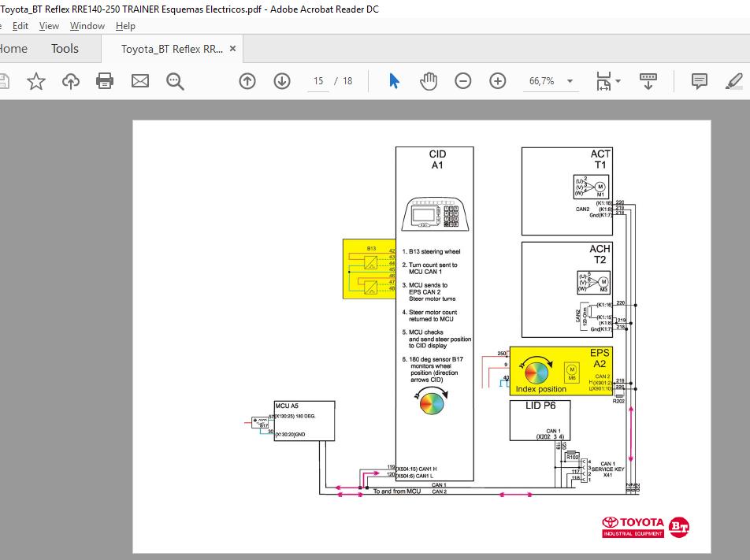The image size is (750, 560).
Task: Go to next page with down arrow
Action: (282, 81)
